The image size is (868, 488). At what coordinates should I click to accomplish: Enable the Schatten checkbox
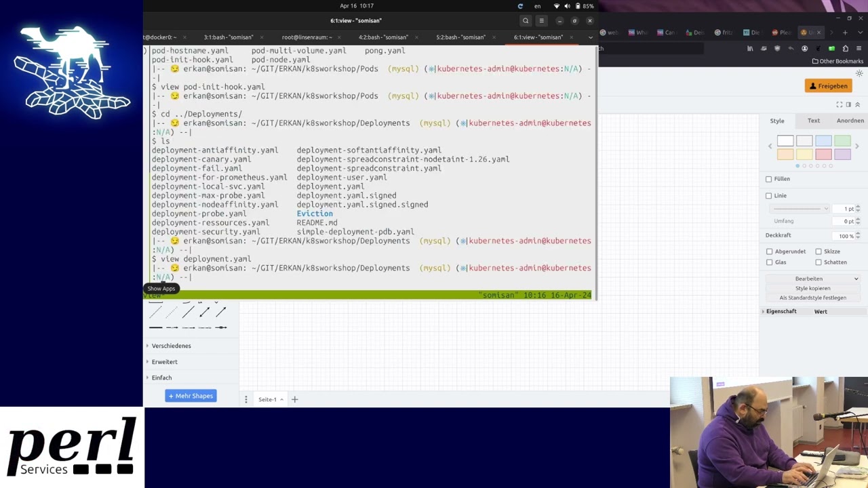818,262
